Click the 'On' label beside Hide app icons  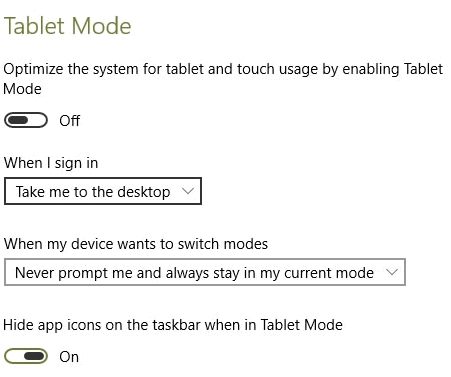[x=69, y=357]
